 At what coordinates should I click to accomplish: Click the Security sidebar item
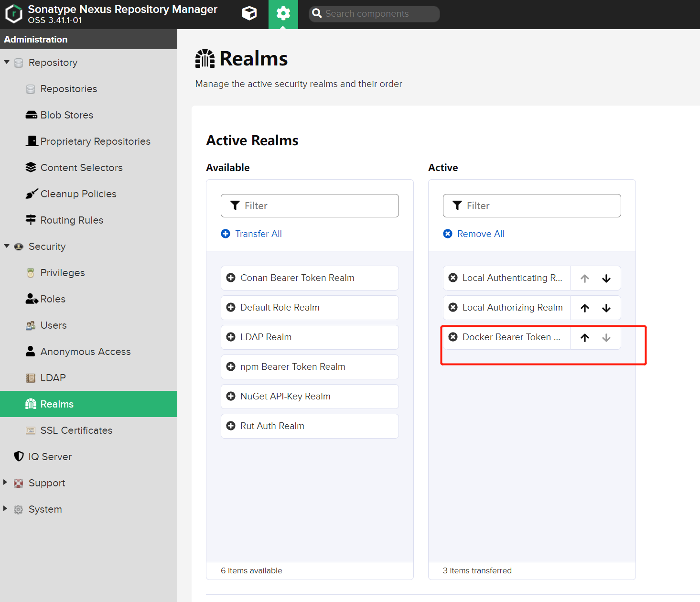47,247
